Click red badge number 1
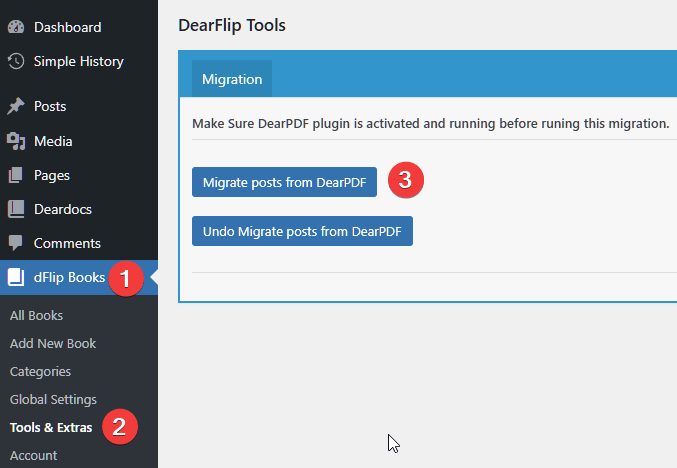The height and width of the screenshot is (468, 677). [x=125, y=279]
